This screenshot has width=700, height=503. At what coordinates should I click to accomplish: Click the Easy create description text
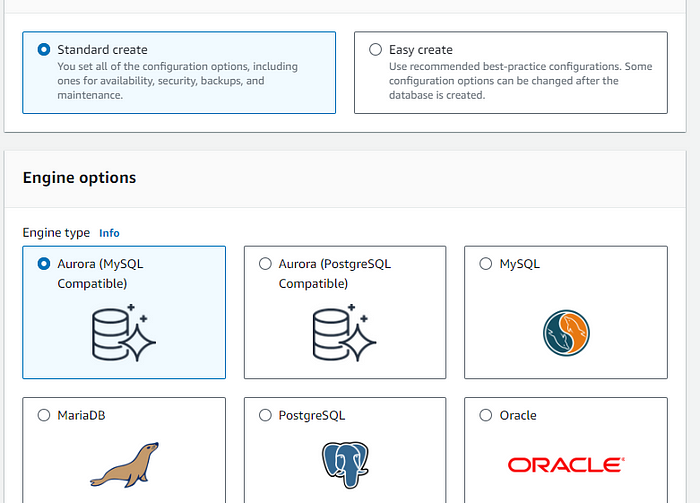[521, 81]
